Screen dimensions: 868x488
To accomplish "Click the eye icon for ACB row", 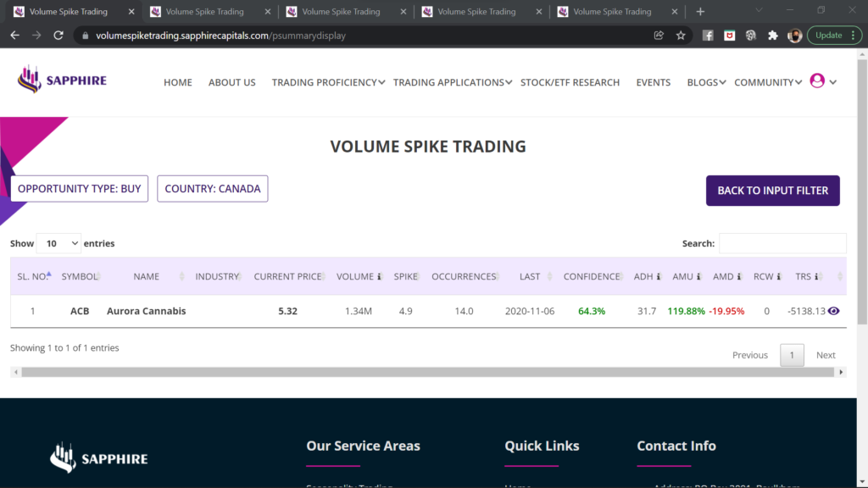I will 833,311.
